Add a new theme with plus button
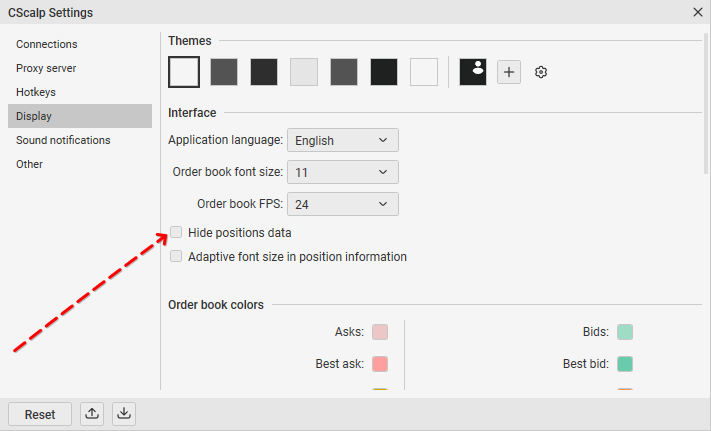This screenshot has width=711, height=431. point(509,72)
